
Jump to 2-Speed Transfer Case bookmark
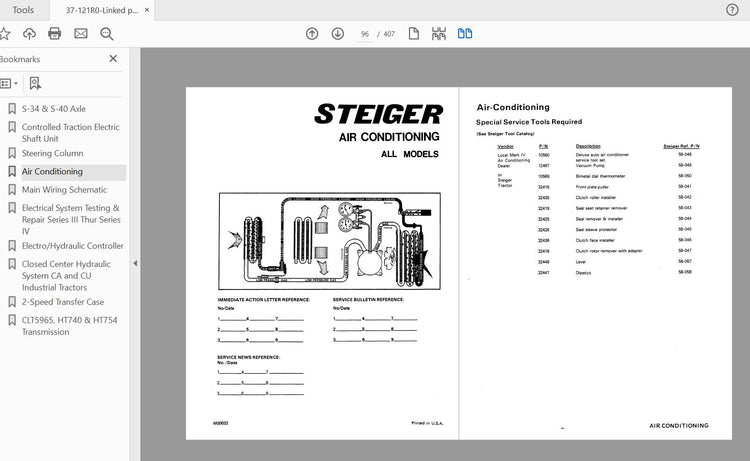pos(63,302)
